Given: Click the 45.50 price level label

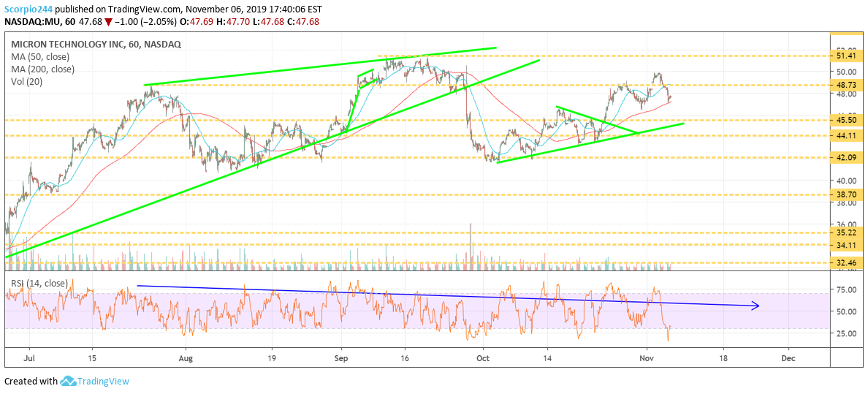Looking at the screenshot, I should click(845, 121).
